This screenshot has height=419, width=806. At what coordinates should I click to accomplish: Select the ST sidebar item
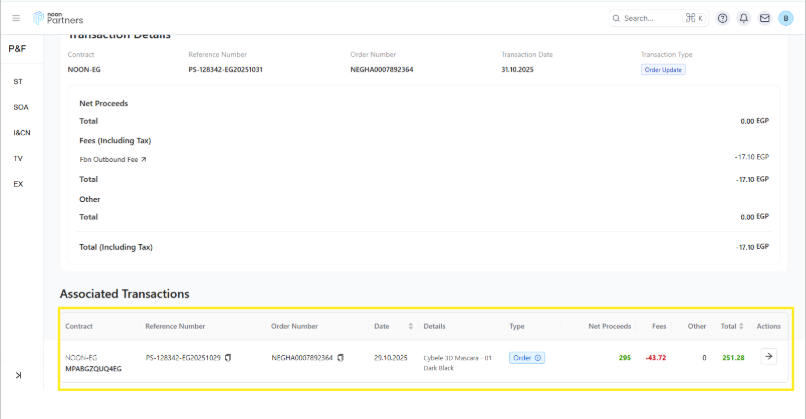pyautogui.click(x=18, y=81)
